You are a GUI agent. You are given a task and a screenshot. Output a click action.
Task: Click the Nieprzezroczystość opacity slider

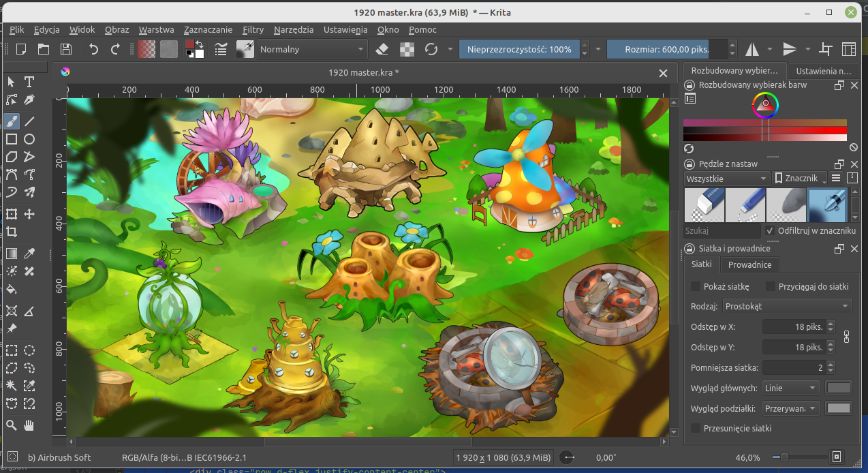(x=518, y=49)
